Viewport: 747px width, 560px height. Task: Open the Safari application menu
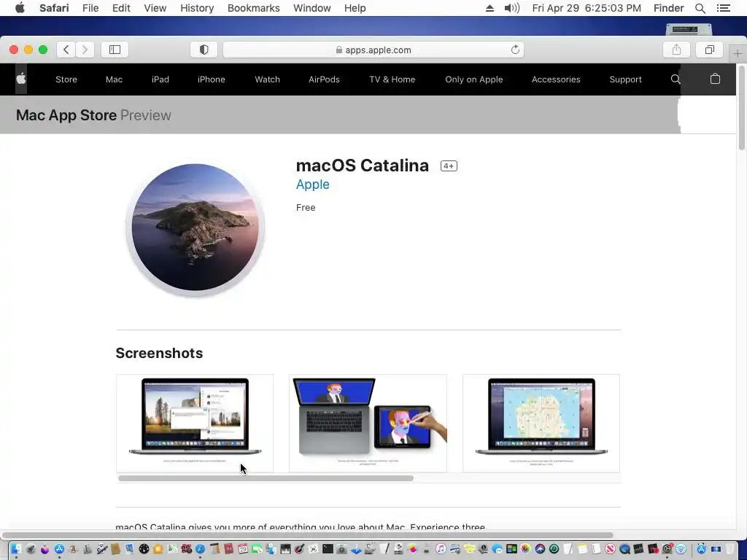coord(54,8)
